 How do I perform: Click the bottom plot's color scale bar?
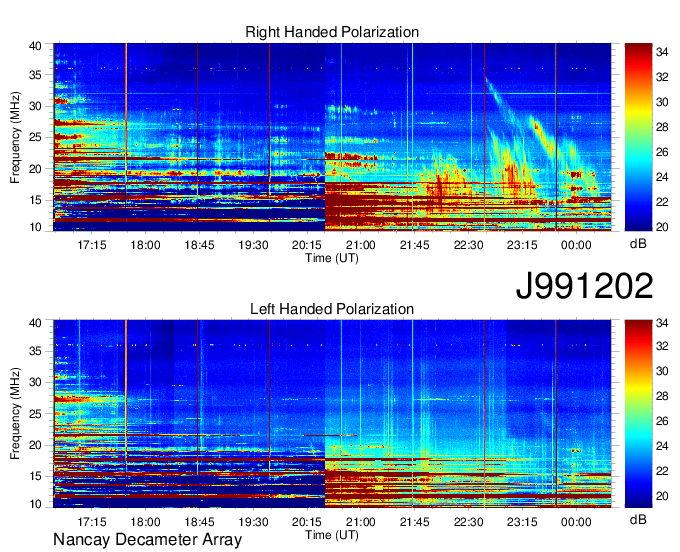(x=638, y=414)
